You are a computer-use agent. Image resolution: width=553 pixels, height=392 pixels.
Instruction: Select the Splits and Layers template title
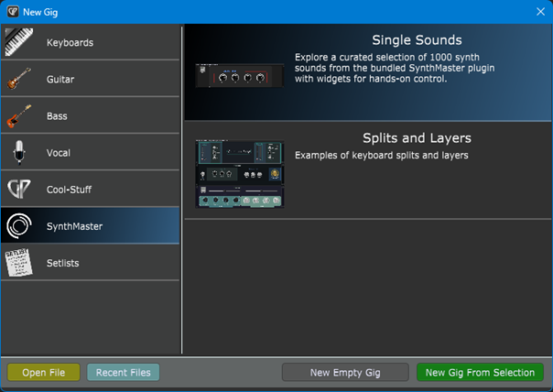417,138
